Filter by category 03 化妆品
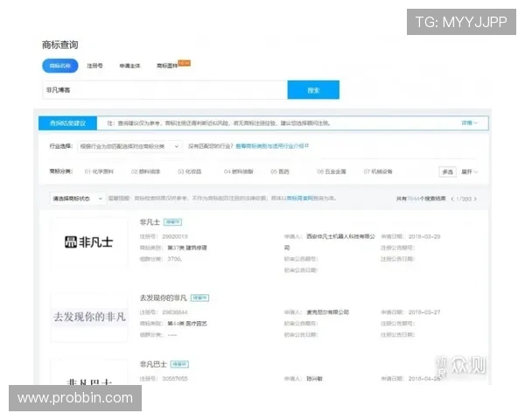 pos(190,171)
